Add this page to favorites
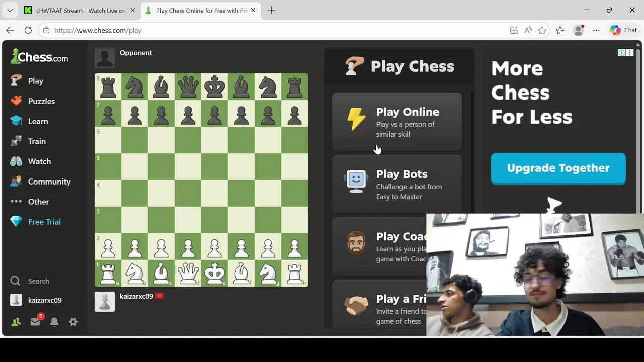 [542, 30]
